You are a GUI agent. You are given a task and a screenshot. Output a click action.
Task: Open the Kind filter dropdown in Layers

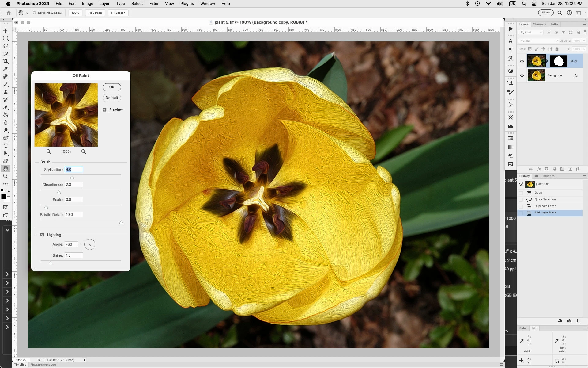[531, 33]
